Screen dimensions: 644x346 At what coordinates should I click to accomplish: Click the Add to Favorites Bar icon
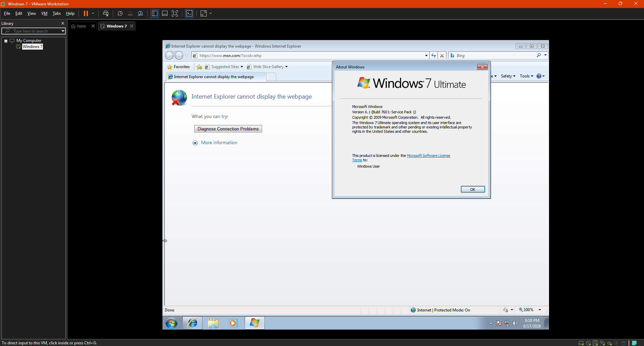click(x=199, y=67)
